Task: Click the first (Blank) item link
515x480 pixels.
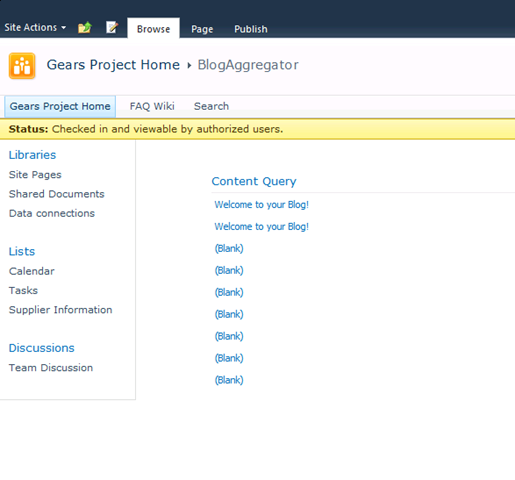Action: pyautogui.click(x=229, y=249)
